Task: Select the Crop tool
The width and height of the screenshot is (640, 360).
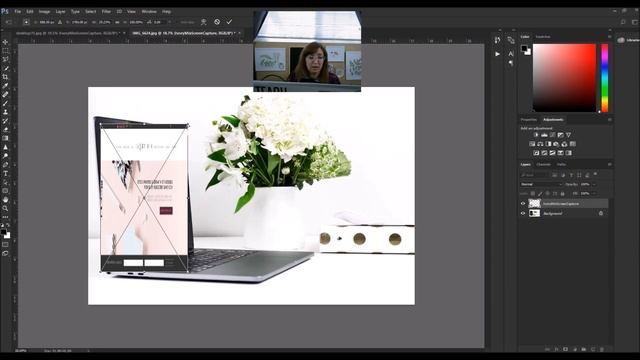Action: tap(5, 77)
